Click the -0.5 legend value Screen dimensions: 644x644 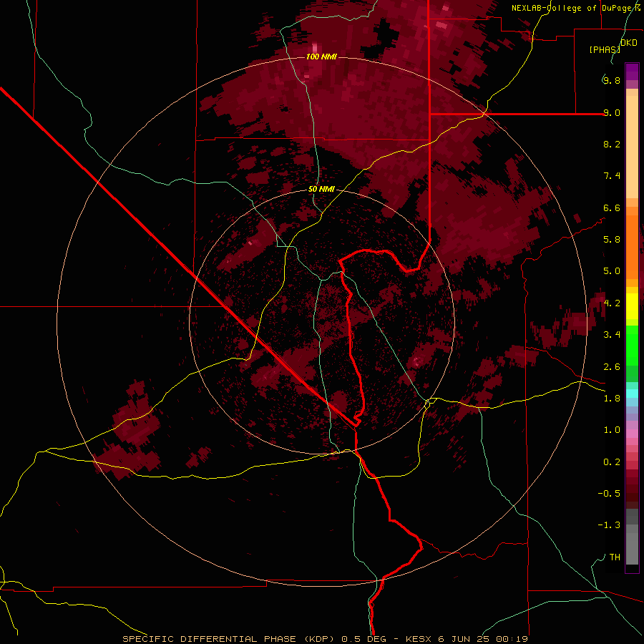point(609,494)
